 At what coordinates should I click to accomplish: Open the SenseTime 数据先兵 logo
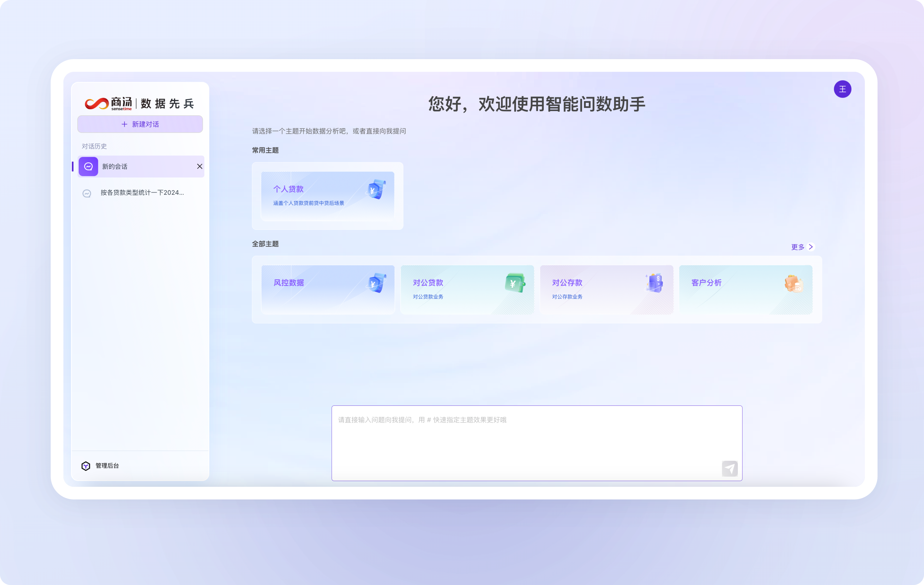(x=140, y=103)
